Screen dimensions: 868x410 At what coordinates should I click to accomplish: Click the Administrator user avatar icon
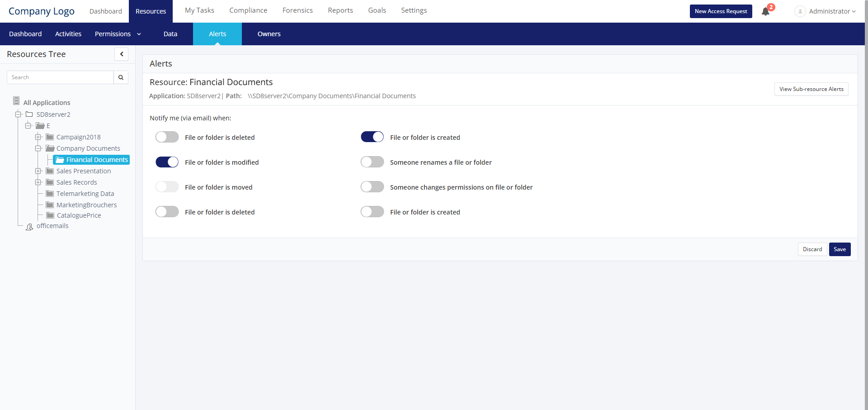[800, 11]
